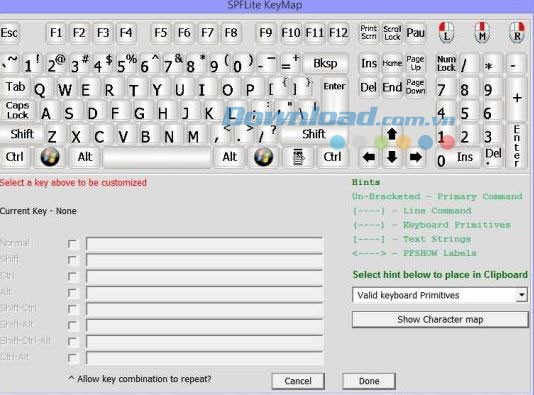This screenshot has height=395, width=534.
Task: Select the Print Scrn key
Action: tap(368, 33)
